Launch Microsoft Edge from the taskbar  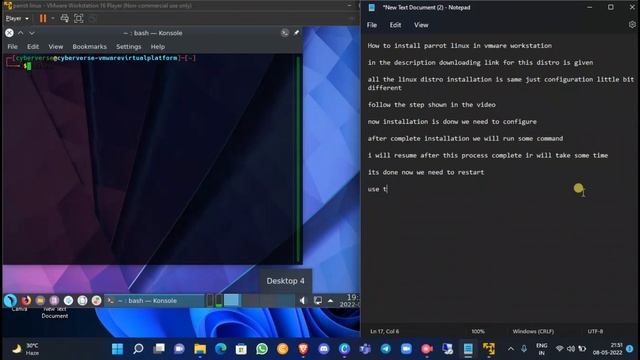pyautogui.click(x=221, y=349)
